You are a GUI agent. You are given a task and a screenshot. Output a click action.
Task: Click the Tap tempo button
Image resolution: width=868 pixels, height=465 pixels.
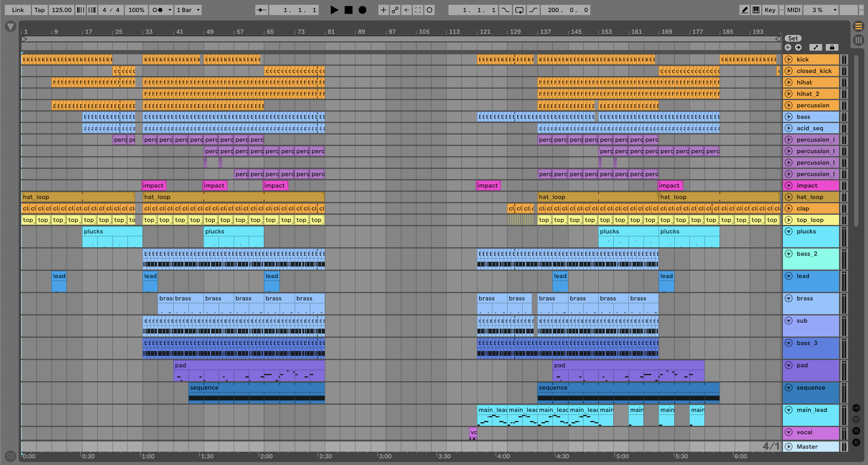(x=40, y=10)
